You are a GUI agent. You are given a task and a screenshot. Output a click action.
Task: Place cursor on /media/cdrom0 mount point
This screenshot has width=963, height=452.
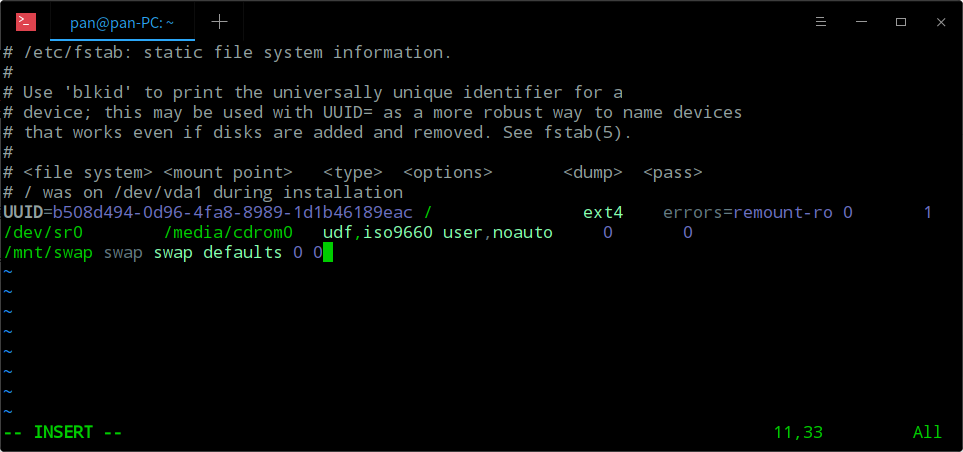[227, 232]
